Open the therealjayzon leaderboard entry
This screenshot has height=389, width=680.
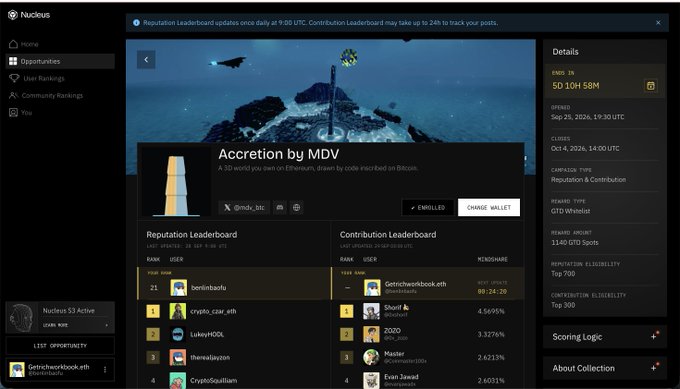[234, 357]
